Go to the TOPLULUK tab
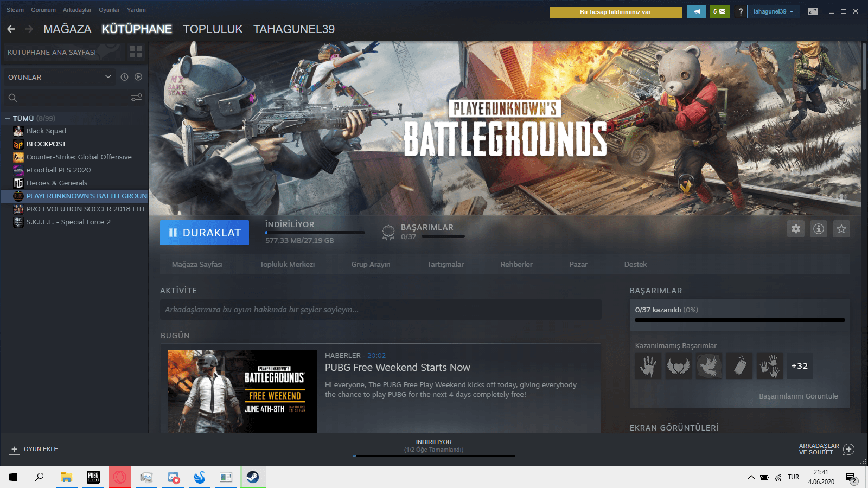868x488 pixels. pos(213,29)
